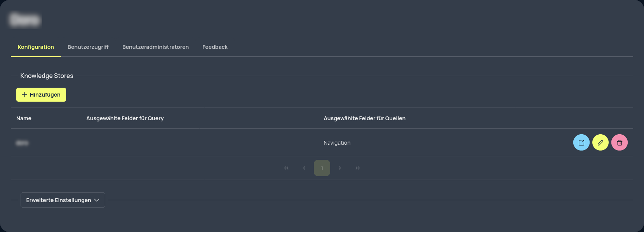
Task: Edit the knowledge store with the pencil icon
Action: click(x=600, y=142)
